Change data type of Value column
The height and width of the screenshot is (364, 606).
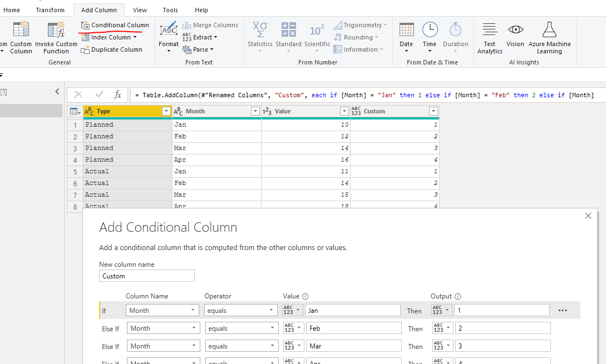(267, 111)
